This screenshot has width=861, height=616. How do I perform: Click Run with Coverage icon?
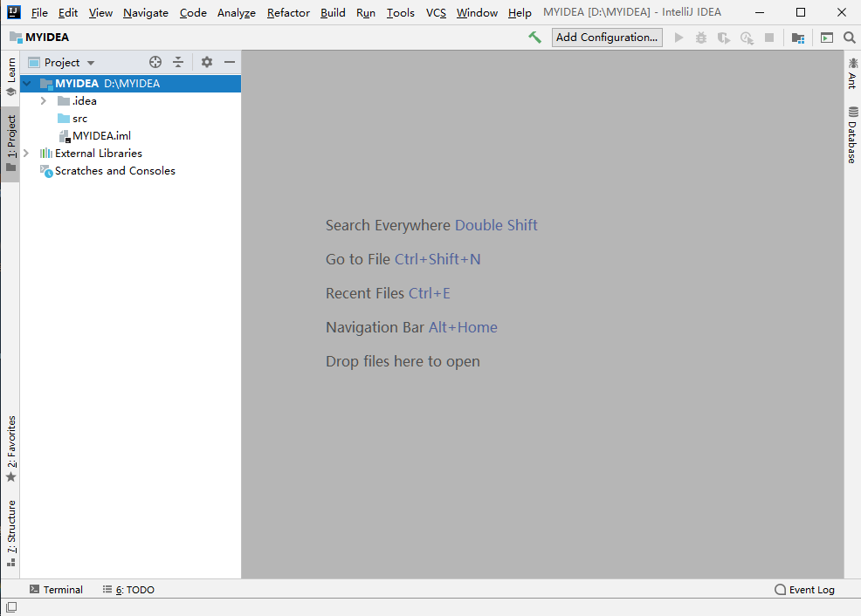[724, 38]
